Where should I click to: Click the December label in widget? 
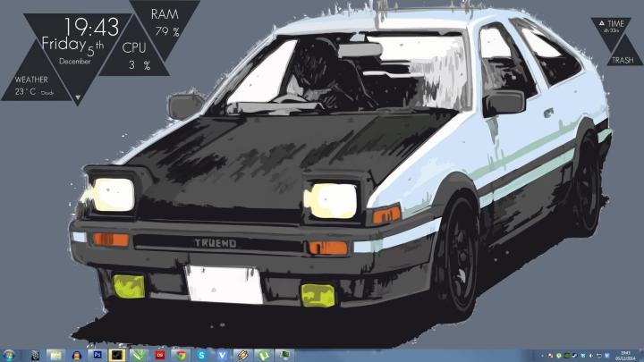pos(75,61)
